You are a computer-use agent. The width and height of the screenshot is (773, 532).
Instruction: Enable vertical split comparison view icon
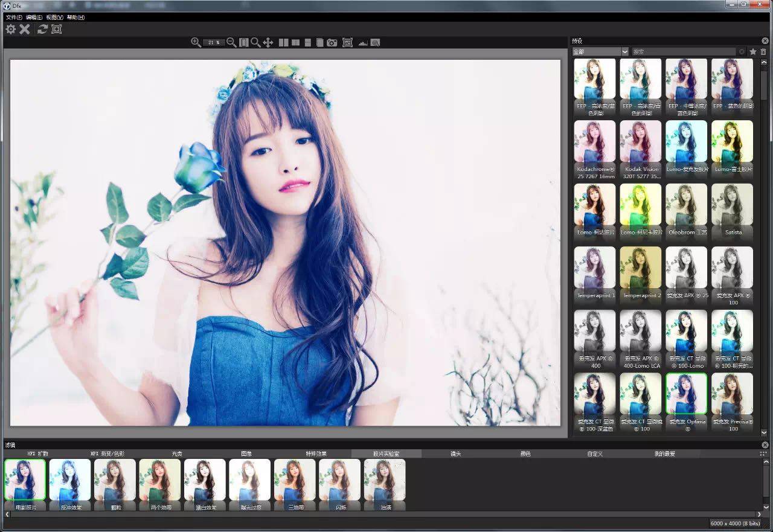[x=295, y=42]
